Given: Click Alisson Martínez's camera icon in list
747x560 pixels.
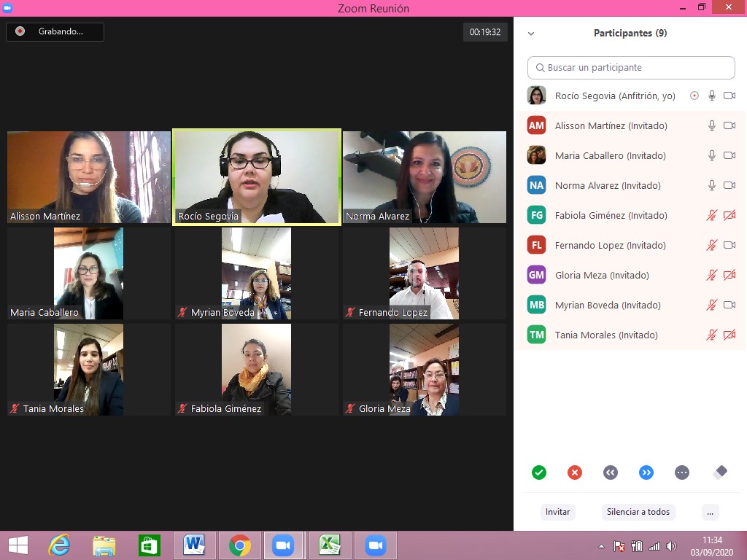Looking at the screenshot, I should pos(729,125).
